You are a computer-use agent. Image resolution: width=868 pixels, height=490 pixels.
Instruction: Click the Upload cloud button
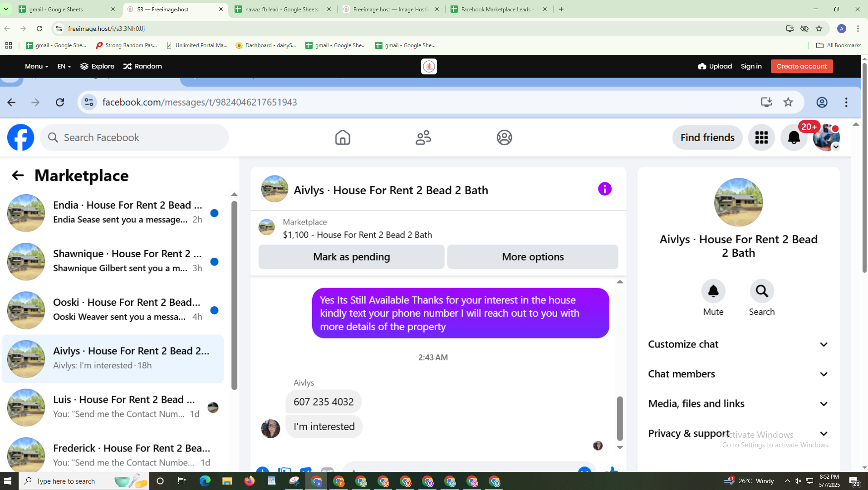pyautogui.click(x=715, y=66)
